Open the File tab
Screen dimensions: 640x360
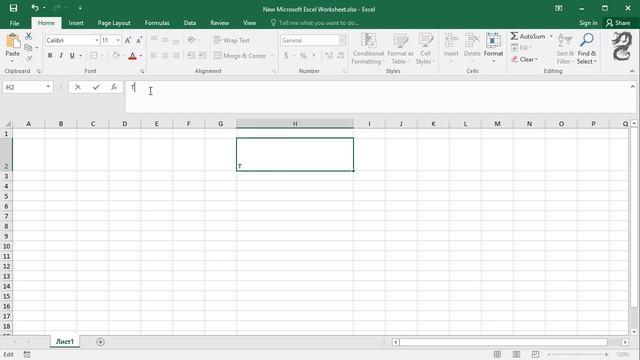(x=14, y=23)
